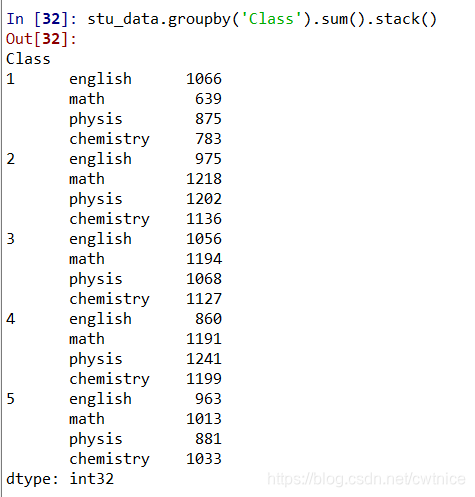Select value 1218 for class 2 math
Viewport: 475px width, 497px height.
pos(204,179)
